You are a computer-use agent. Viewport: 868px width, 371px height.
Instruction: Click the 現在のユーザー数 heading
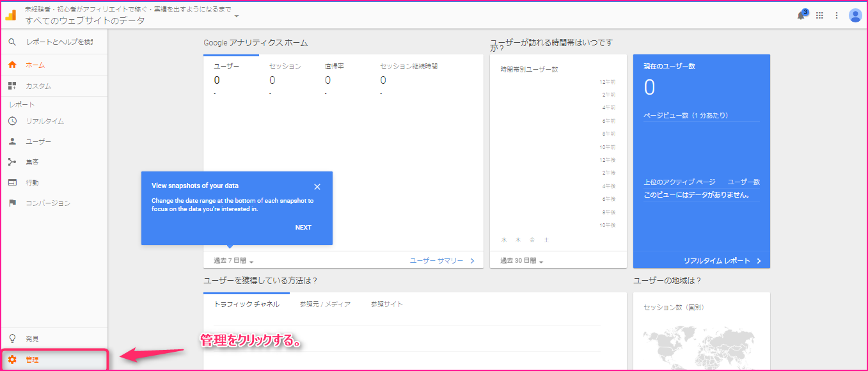pyautogui.click(x=669, y=67)
